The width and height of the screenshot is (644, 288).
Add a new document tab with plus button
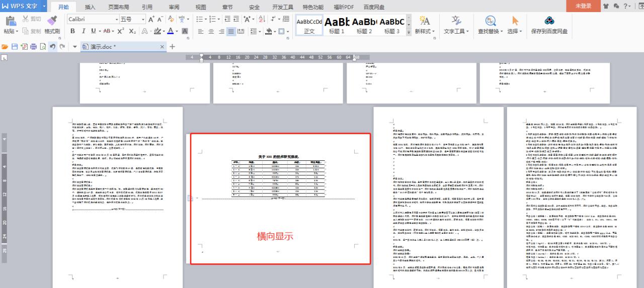point(172,46)
